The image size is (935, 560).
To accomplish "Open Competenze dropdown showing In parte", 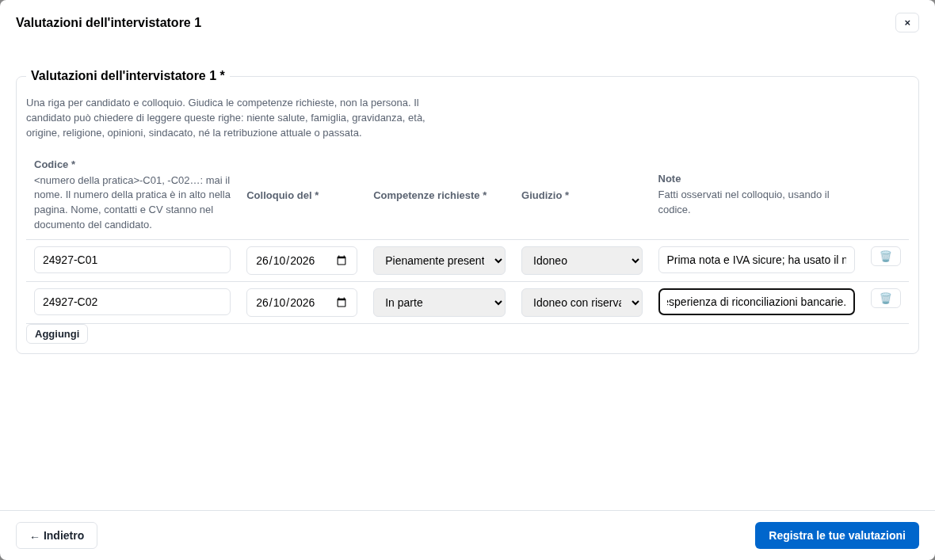I will (439, 303).
